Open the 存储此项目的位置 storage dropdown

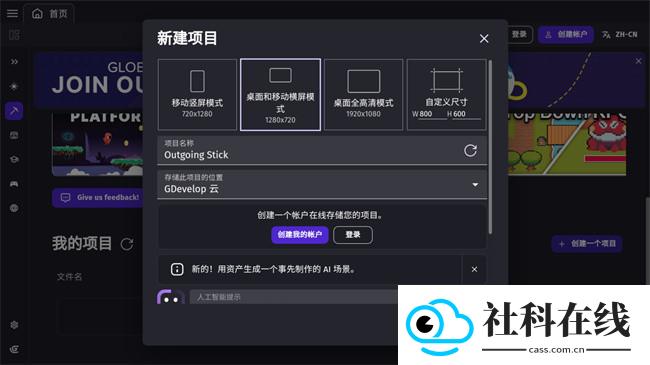(322, 185)
